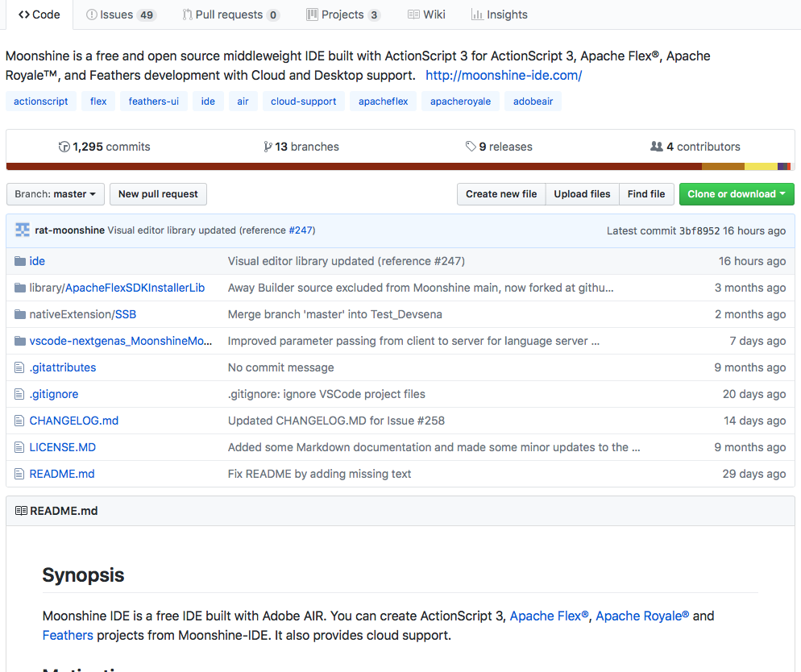Click folder icon beside ApacheFlexSDKInstallerLib
The image size is (801, 672).
(20, 288)
